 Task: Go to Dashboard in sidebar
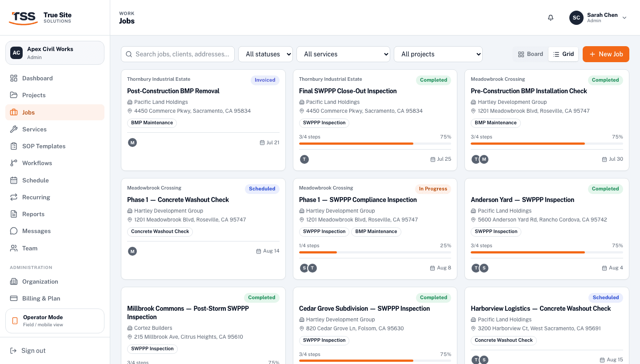55,78
